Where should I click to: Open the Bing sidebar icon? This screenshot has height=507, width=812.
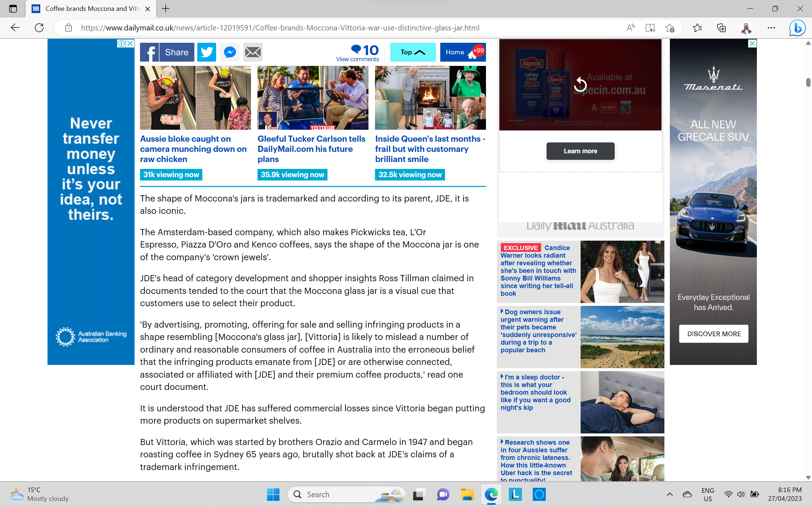coord(797,28)
